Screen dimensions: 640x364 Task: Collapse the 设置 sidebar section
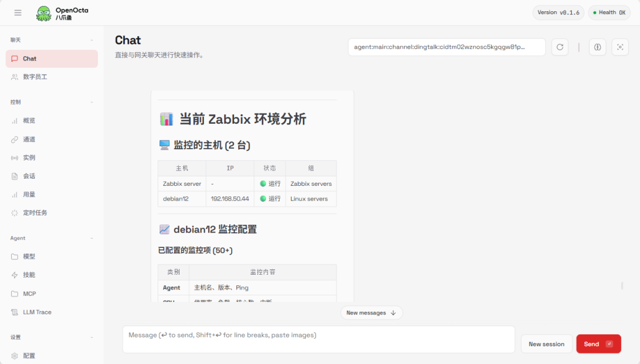pos(92,337)
